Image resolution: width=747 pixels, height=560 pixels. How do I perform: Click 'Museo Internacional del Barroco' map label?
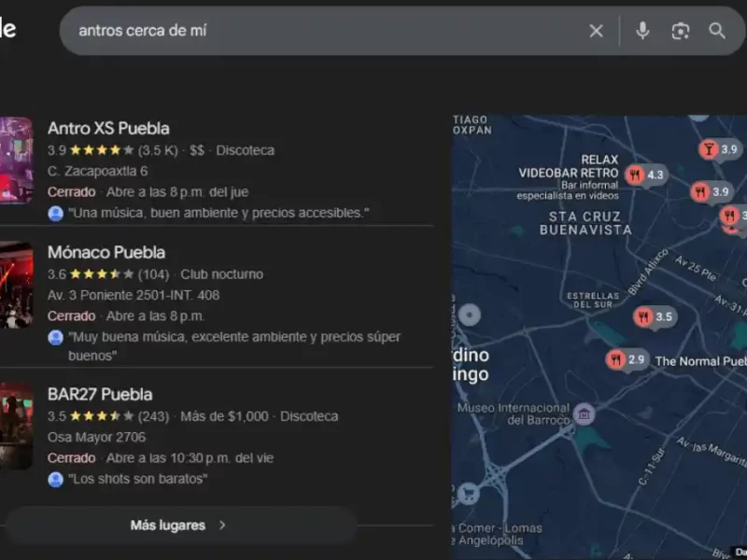pyautogui.click(x=514, y=413)
